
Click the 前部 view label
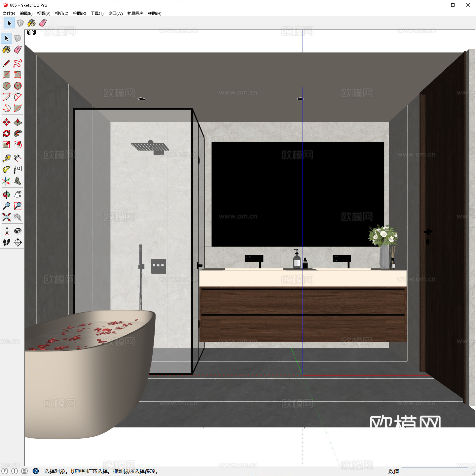[x=31, y=33]
